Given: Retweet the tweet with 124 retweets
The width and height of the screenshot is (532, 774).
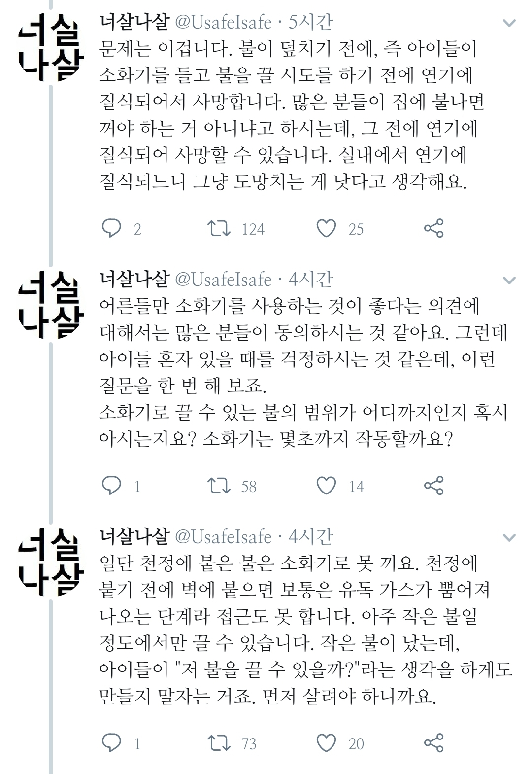Looking at the screenshot, I should [219, 228].
